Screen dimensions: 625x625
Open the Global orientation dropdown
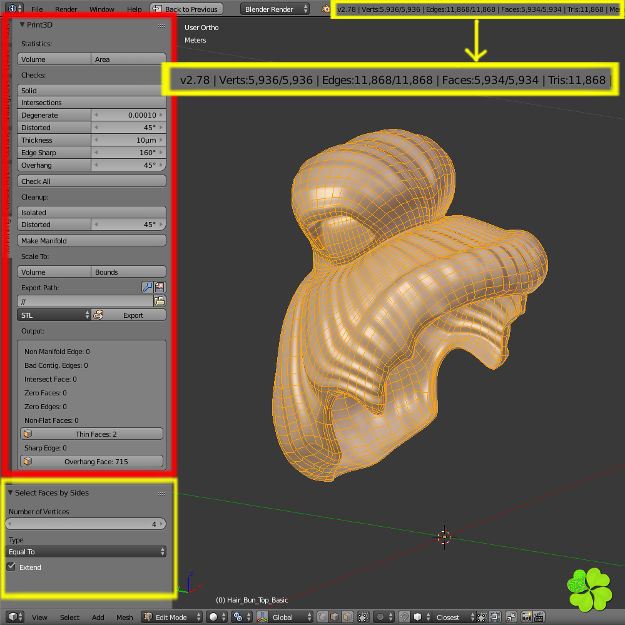pos(291,617)
